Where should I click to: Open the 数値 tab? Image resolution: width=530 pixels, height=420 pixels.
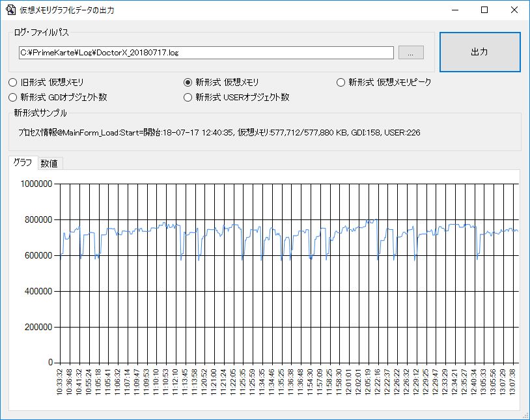tap(49, 163)
